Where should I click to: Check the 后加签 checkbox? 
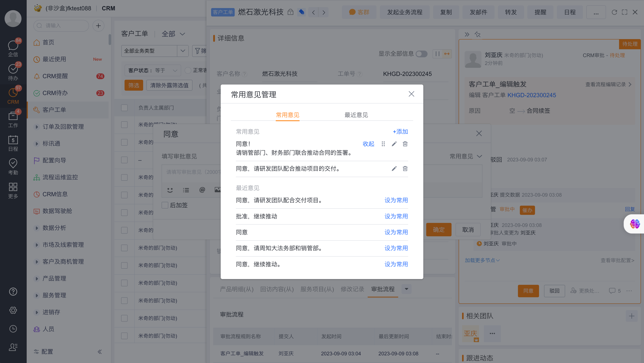point(165,205)
